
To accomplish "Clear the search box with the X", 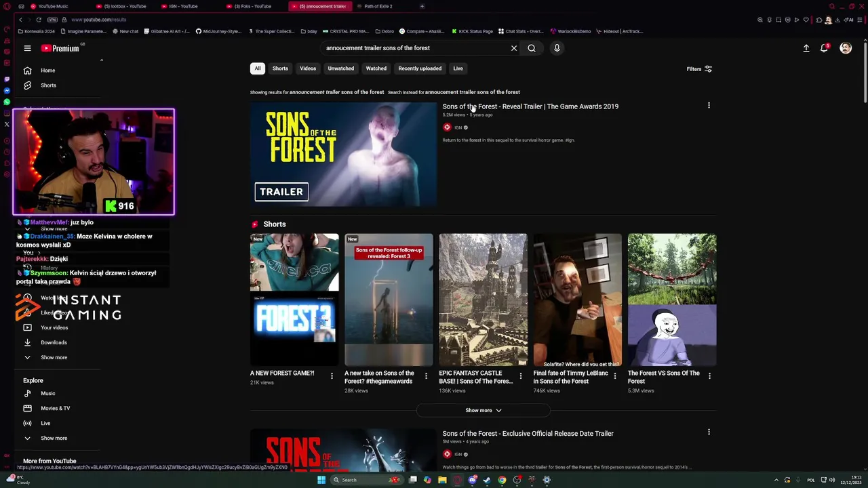I will click(514, 48).
